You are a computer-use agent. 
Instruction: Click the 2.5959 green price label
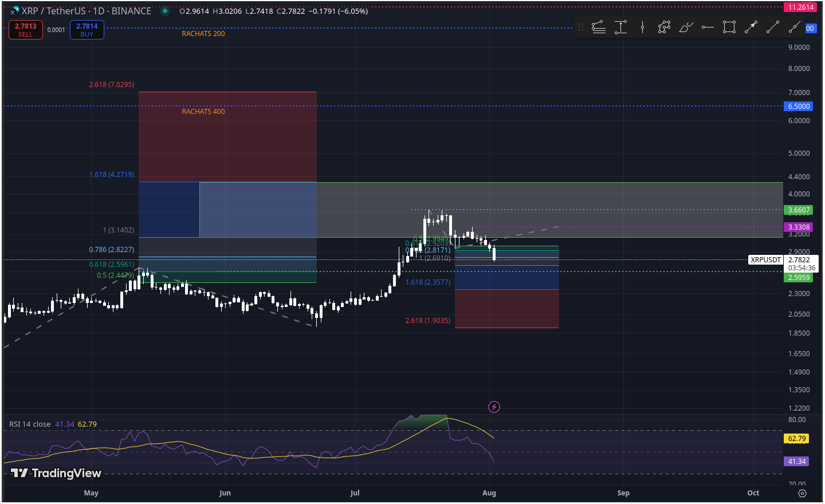click(x=799, y=278)
